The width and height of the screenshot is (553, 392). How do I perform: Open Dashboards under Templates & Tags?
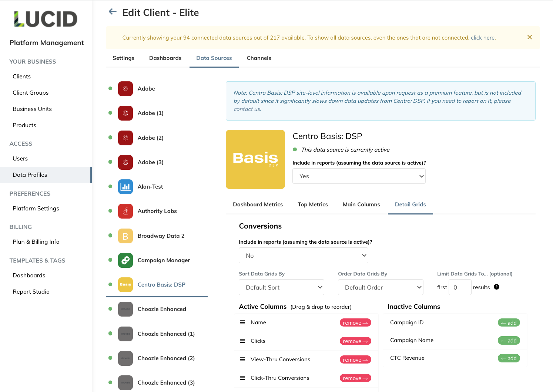(29, 276)
